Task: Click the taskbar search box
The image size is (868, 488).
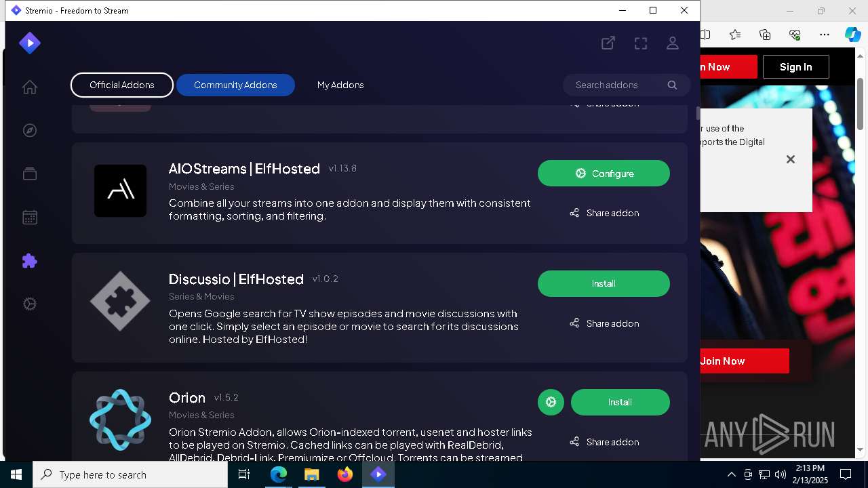Action: coord(130,474)
